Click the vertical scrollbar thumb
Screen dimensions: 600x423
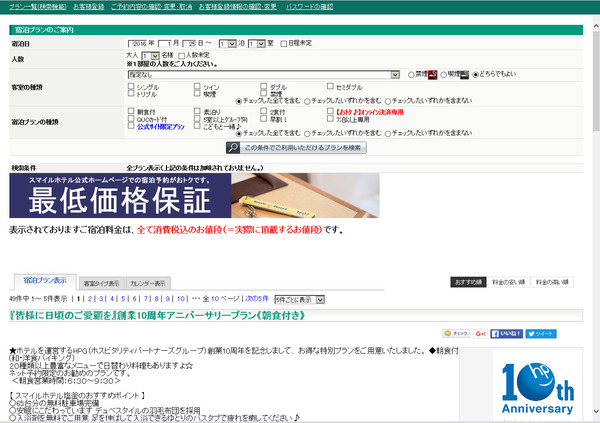click(596, 81)
